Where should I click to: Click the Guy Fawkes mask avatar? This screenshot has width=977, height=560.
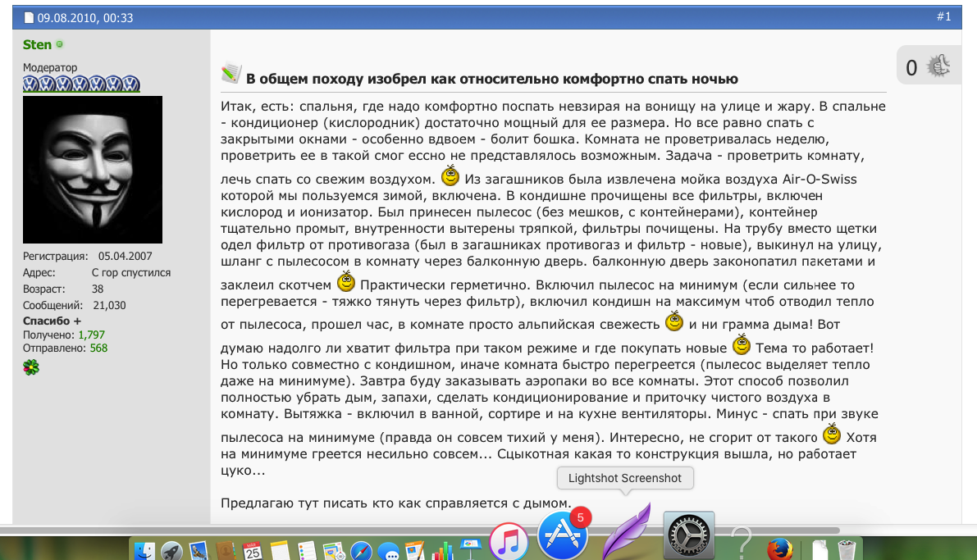(92, 170)
